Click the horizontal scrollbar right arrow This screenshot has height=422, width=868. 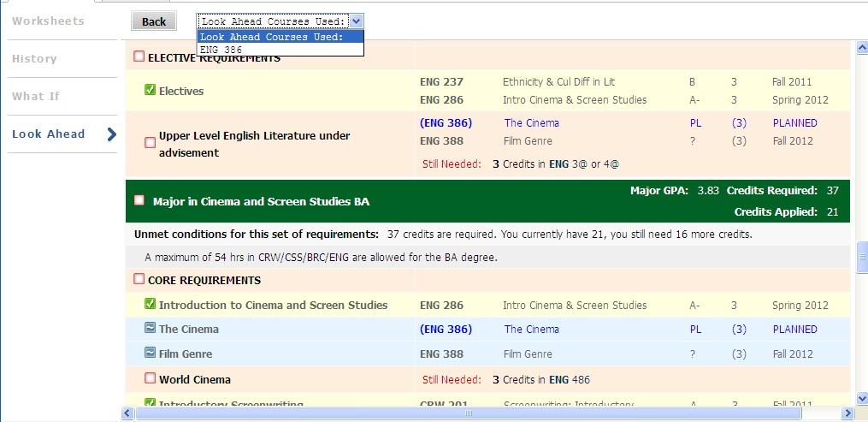click(x=847, y=413)
